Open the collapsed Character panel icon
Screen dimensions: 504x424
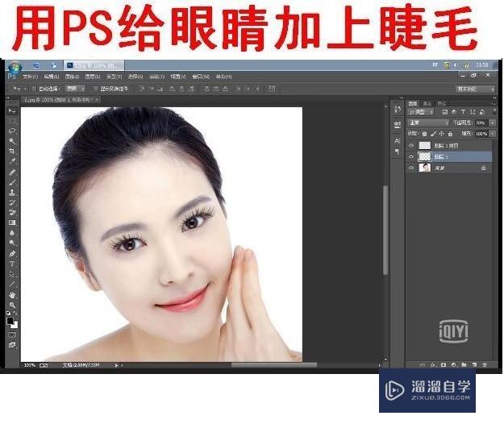point(398,140)
